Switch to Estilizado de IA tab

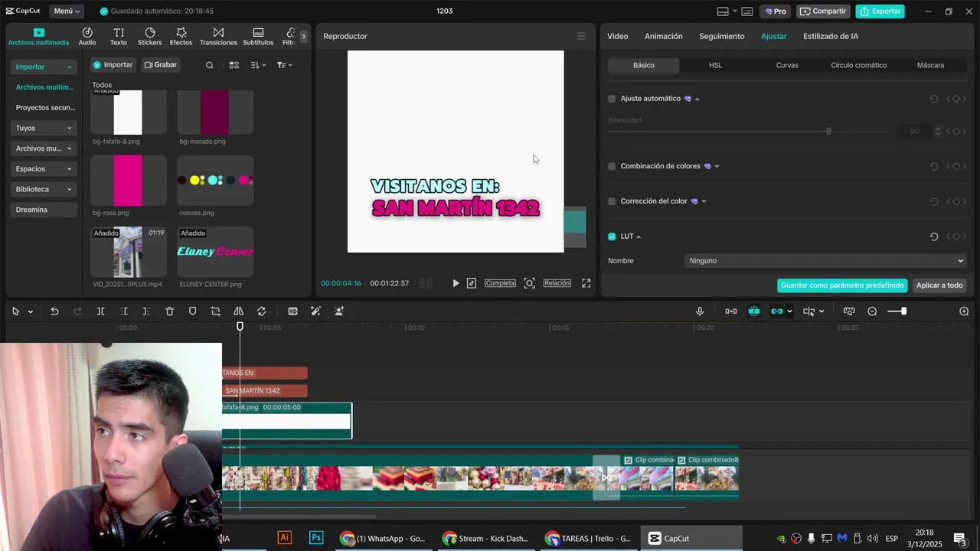point(831,36)
